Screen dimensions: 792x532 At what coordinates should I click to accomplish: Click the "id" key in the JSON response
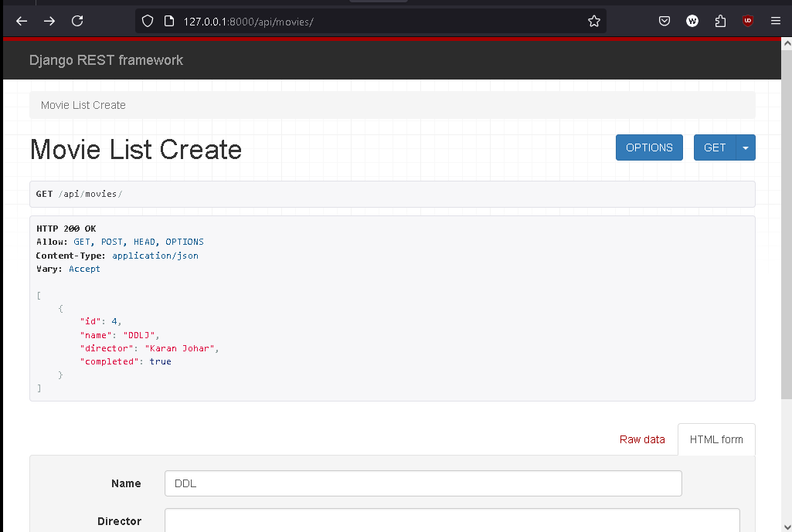[90, 321]
